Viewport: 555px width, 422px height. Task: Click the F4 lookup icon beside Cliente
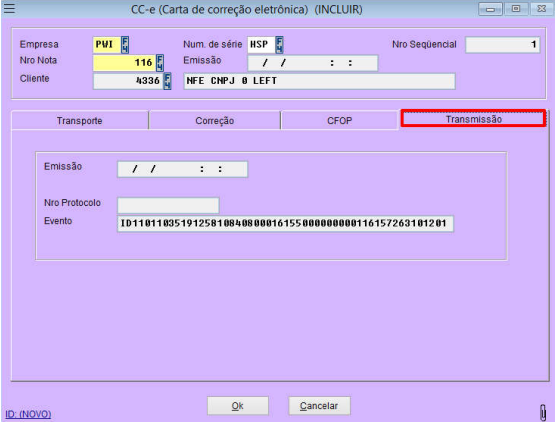[x=167, y=81]
